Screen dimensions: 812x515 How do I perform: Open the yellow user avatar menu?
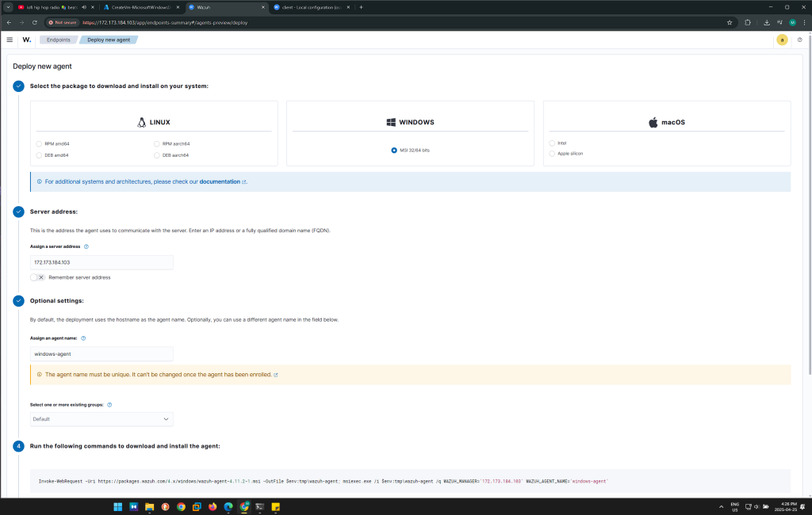pyautogui.click(x=782, y=40)
